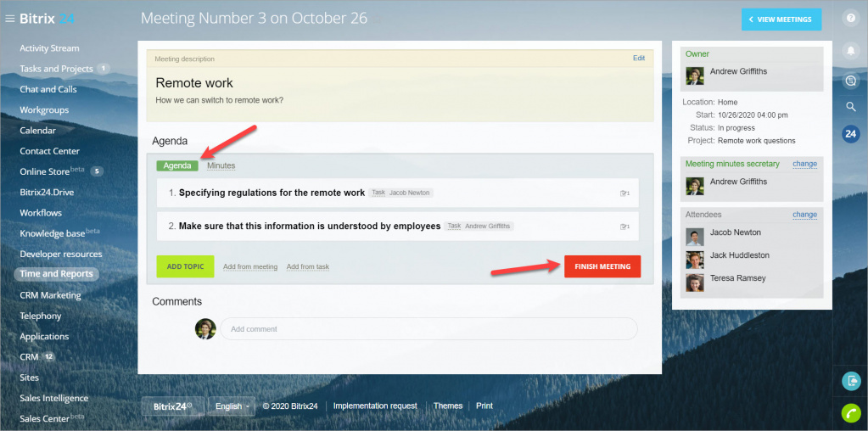Click the Finish Meeting button
868x431 pixels.
coord(602,266)
